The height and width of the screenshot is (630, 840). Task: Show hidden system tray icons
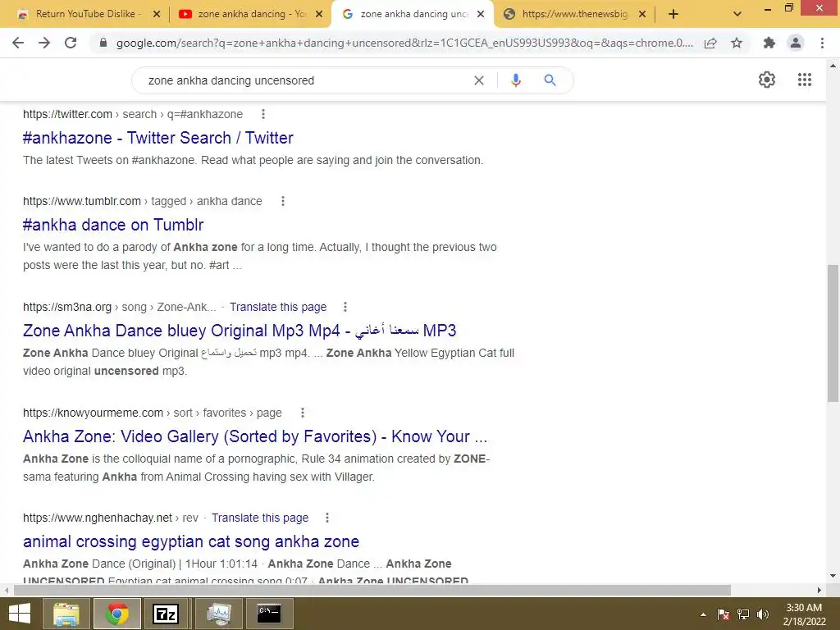[703, 614]
